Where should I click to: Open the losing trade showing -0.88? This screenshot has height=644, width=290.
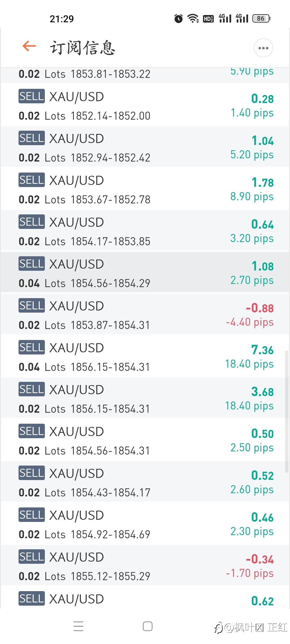click(x=145, y=315)
